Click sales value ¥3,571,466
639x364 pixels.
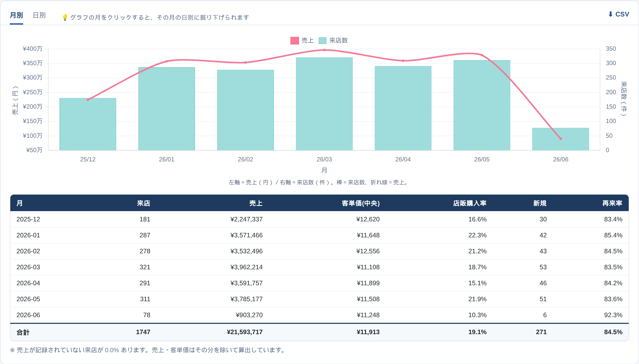click(247, 235)
